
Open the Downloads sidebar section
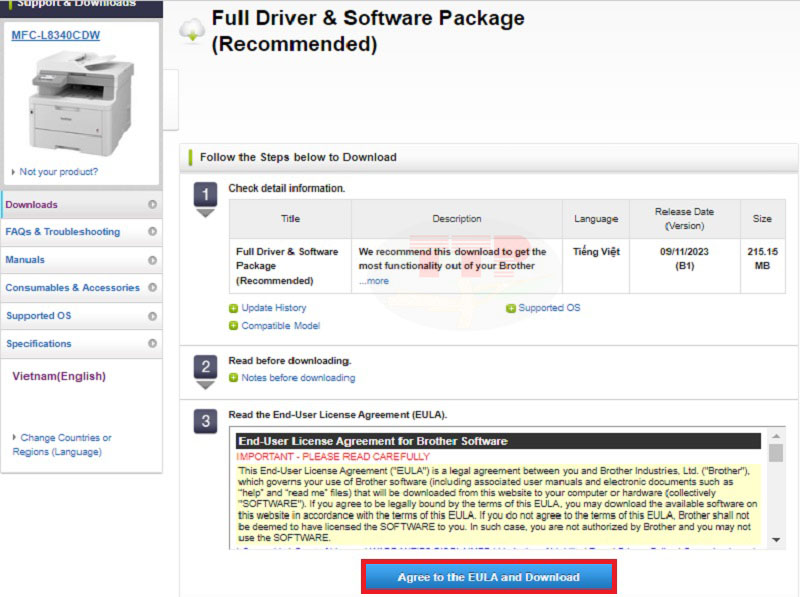pyautogui.click(x=40, y=203)
